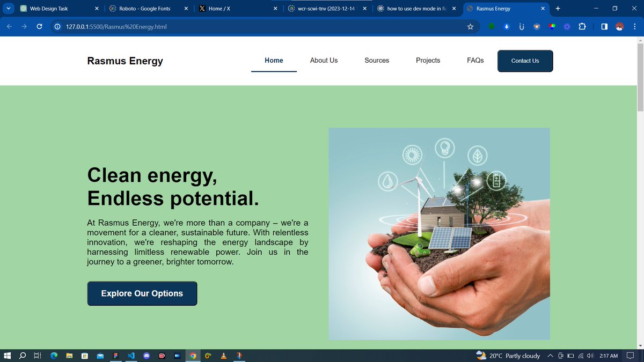Open the U-shaped magnet extension icon
The height and width of the screenshot is (362, 644).
[x=521, y=26]
